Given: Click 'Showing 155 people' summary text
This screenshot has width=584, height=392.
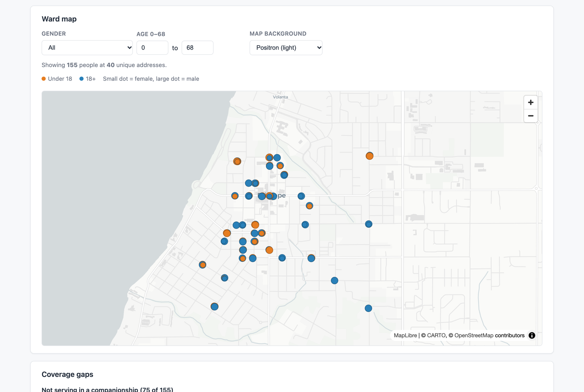Looking at the screenshot, I should [x=104, y=65].
